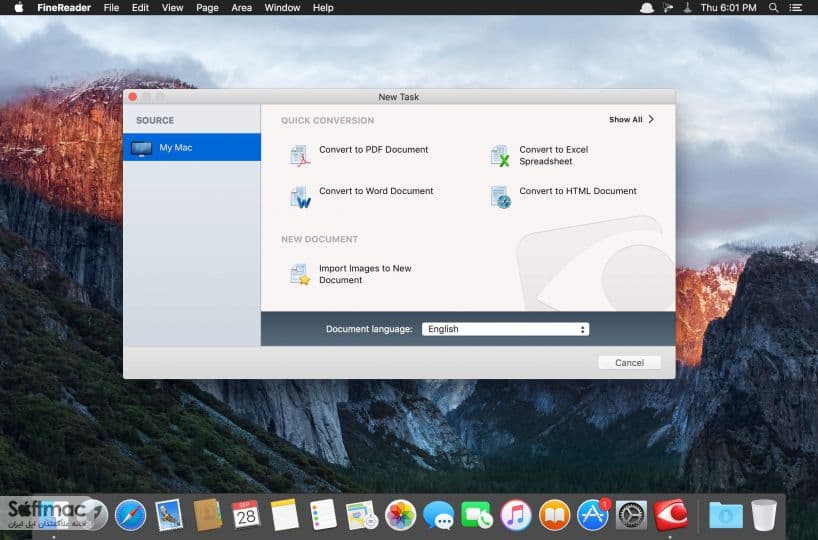The image size is (818, 540).
Task: Click the Convert to HTML Document icon
Action: tap(501, 197)
